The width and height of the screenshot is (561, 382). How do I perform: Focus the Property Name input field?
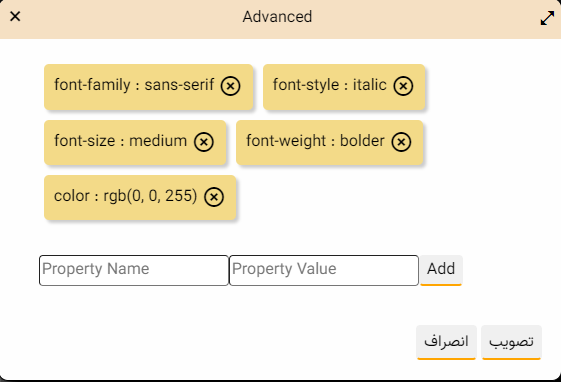pos(134,270)
